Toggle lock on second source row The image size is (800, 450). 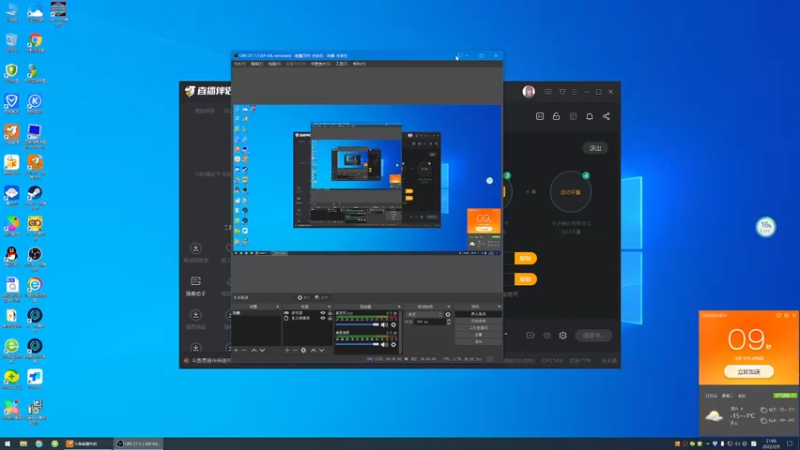pos(330,318)
